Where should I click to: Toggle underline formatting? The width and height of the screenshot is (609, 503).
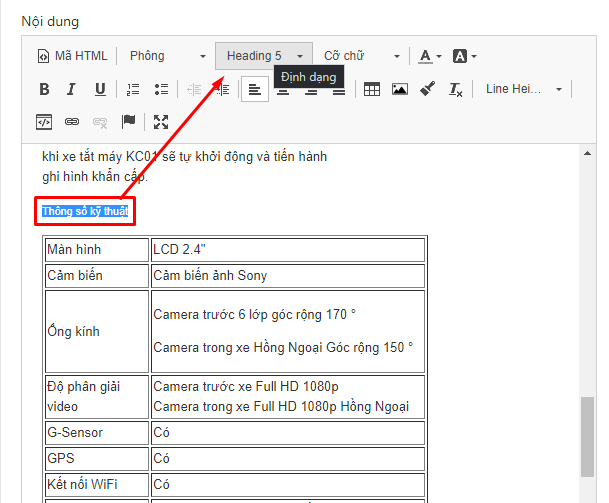pyautogui.click(x=100, y=89)
